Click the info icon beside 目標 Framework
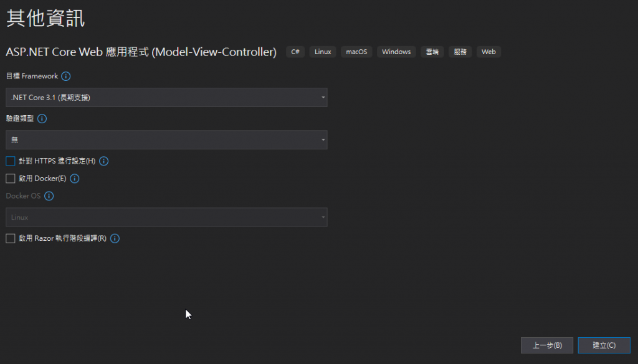638x364 pixels. coord(66,77)
